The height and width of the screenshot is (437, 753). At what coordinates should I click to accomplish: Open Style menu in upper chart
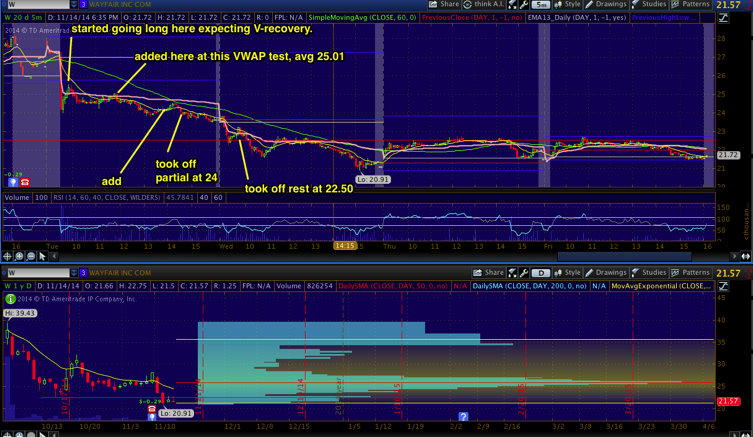click(568, 5)
